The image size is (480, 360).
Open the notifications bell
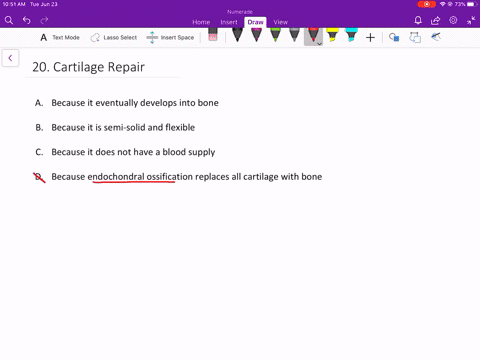(x=418, y=21)
